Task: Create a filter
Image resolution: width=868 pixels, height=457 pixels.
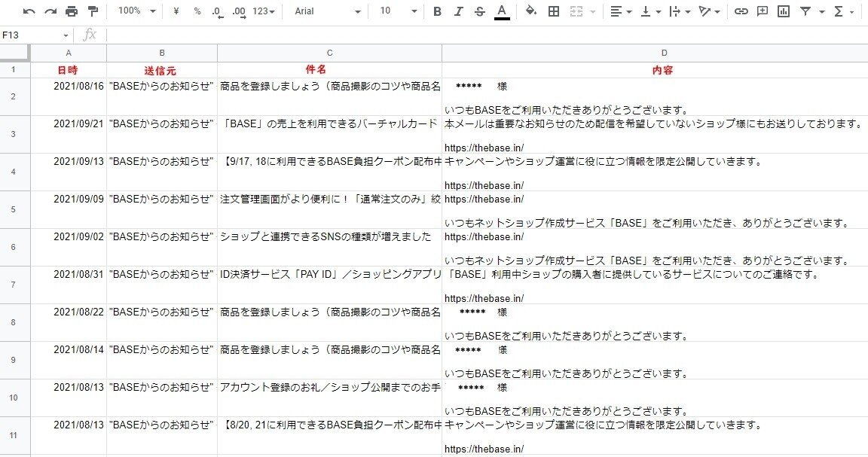Action: pyautogui.click(x=805, y=11)
